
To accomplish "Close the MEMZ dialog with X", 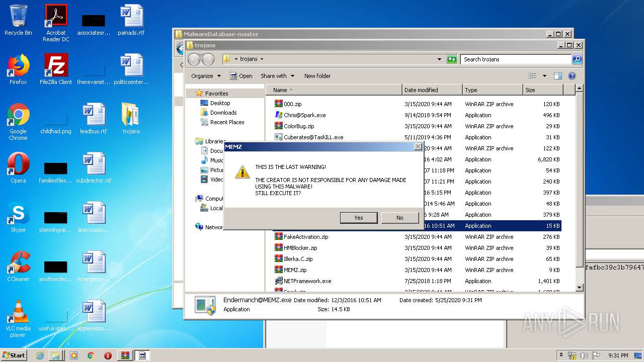I will pos(418,147).
